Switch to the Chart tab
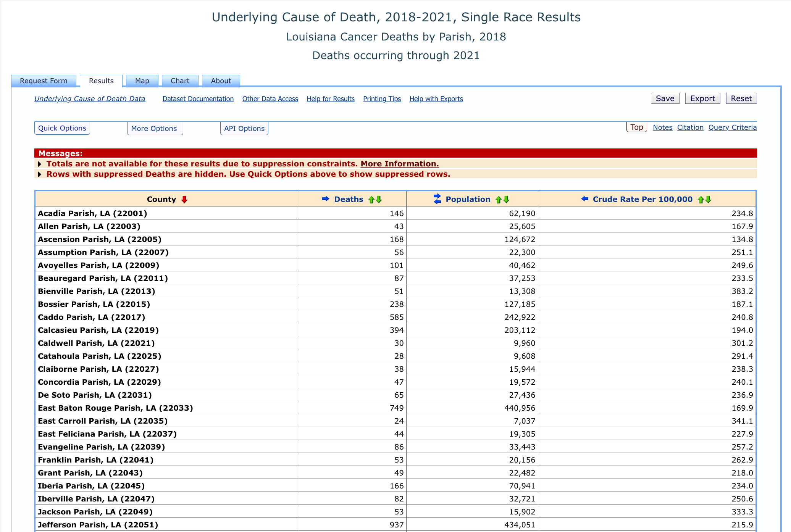This screenshot has height=532, width=791. (x=180, y=81)
